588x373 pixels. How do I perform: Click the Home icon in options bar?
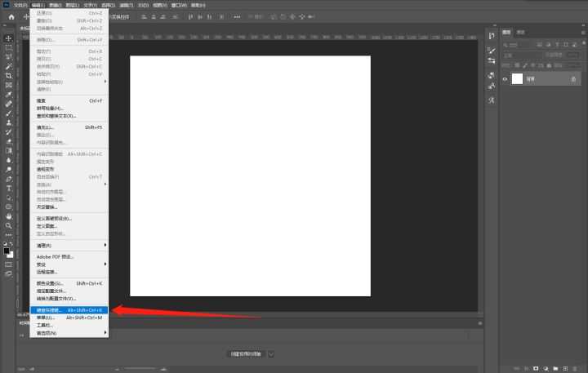11,17
